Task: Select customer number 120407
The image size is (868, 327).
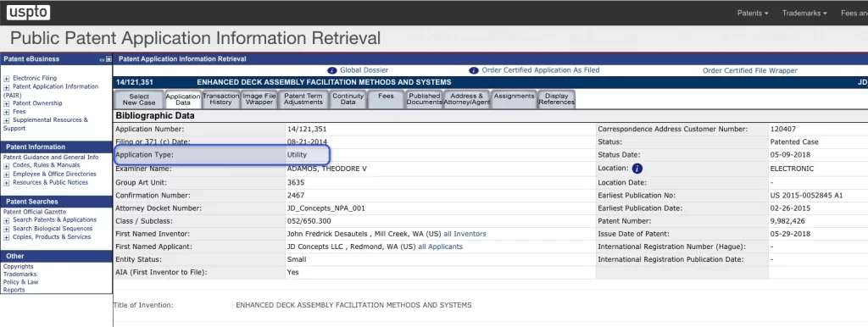Action: click(x=782, y=130)
